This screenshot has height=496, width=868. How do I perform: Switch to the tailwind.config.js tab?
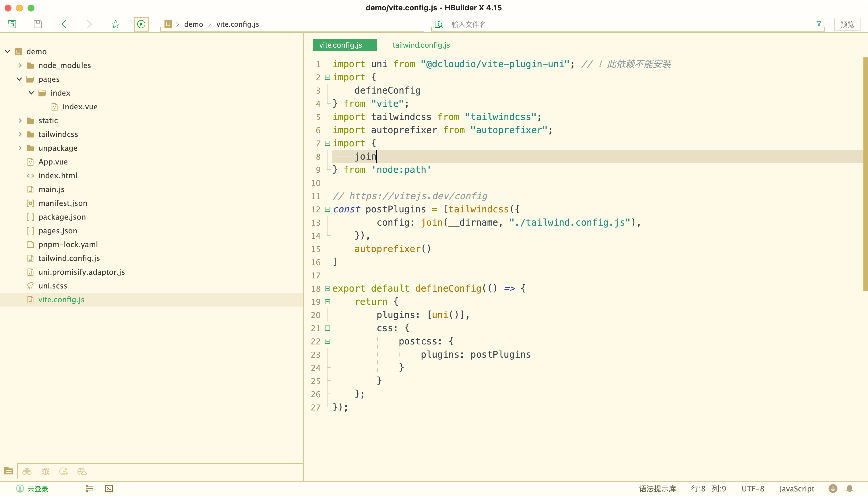421,45
